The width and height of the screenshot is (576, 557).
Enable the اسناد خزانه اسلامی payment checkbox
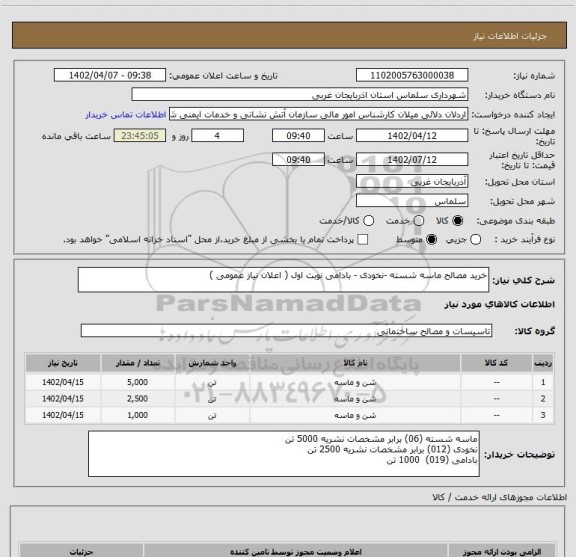tap(363, 240)
